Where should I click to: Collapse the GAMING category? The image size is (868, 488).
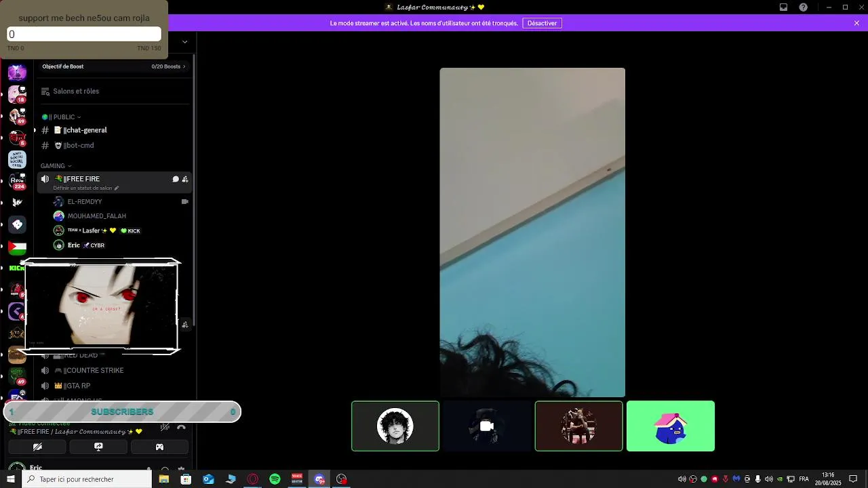click(x=56, y=166)
